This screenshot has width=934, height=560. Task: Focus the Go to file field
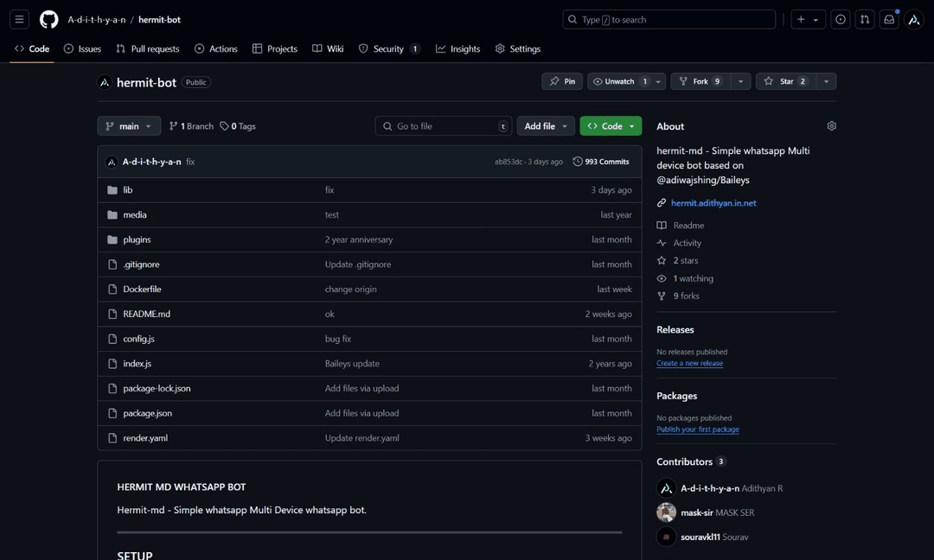444,126
